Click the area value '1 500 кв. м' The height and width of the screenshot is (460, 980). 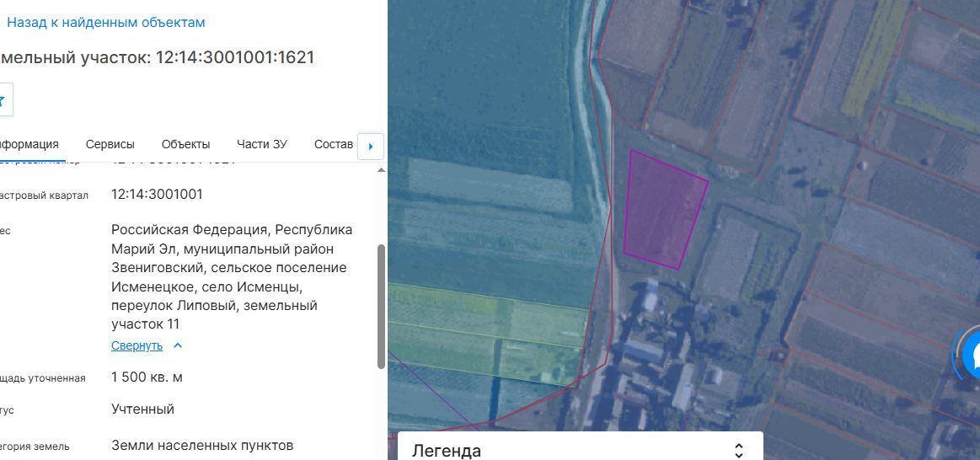click(147, 377)
